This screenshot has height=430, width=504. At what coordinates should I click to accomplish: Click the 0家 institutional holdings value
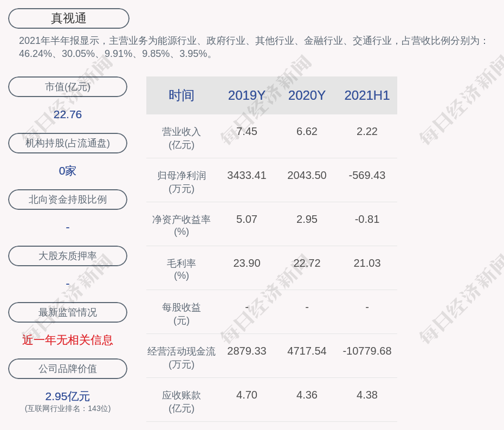pyautogui.click(x=68, y=171)
